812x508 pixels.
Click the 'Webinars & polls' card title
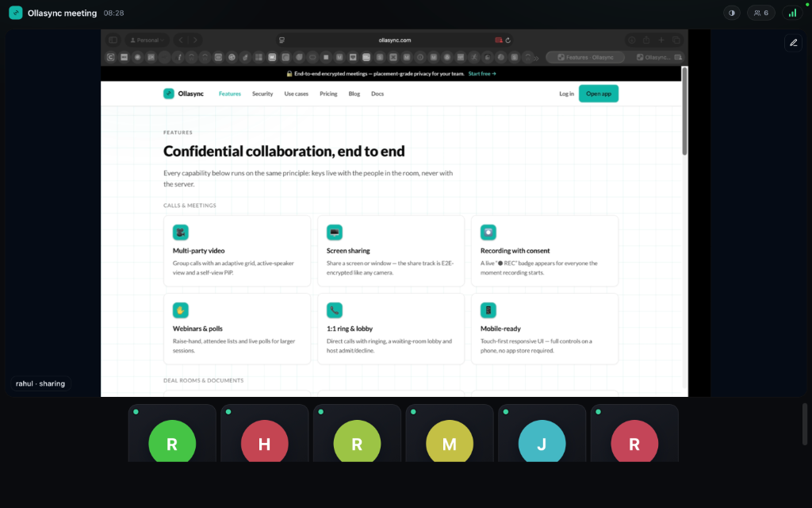(197, 329)
